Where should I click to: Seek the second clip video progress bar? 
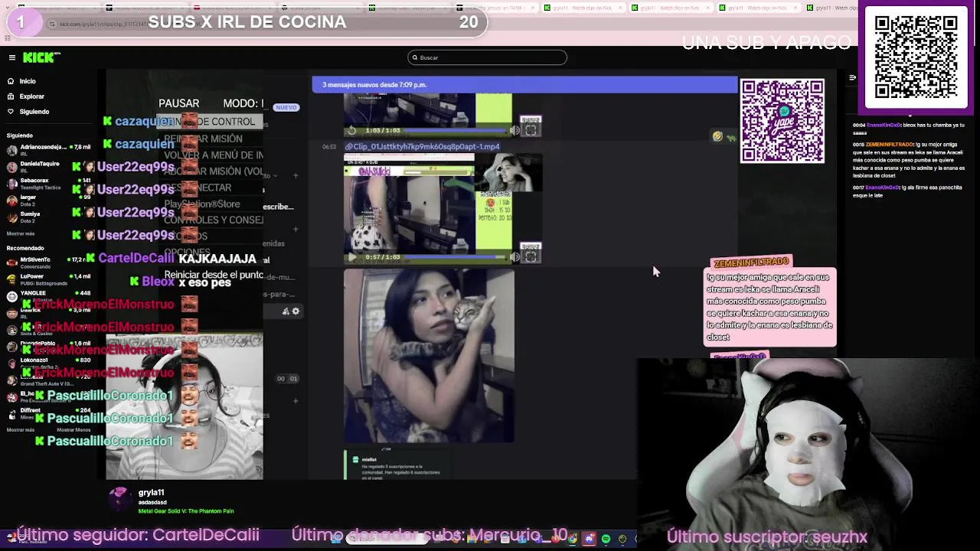click(x=456, y=257)
